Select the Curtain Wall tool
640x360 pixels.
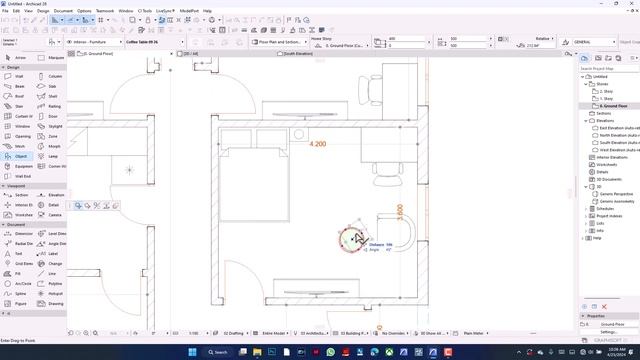[x=18, y=116]
